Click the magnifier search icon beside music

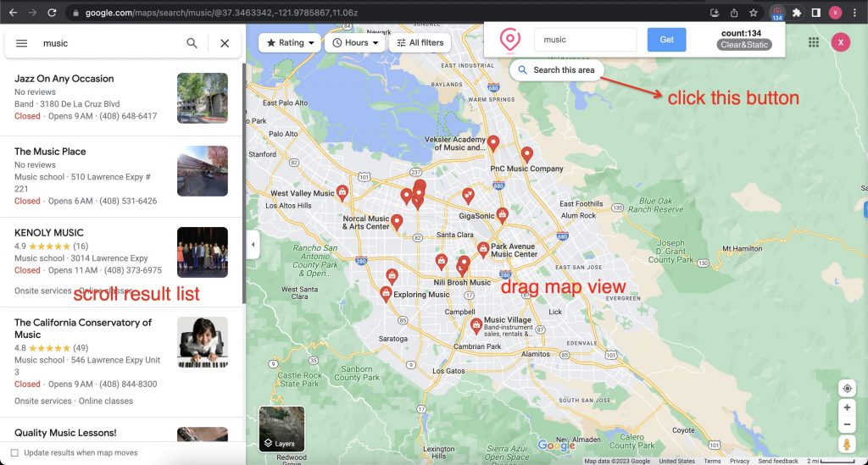click(x=192, y=43)
